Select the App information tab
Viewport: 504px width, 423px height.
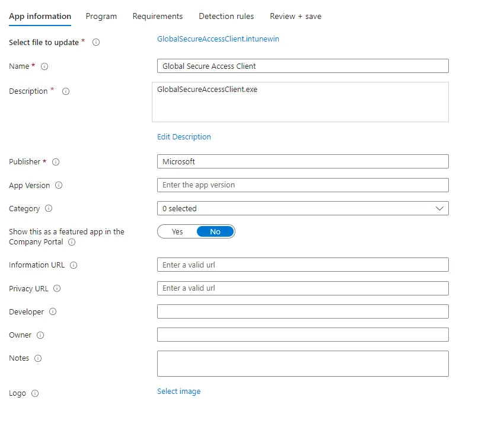(40, 17)
